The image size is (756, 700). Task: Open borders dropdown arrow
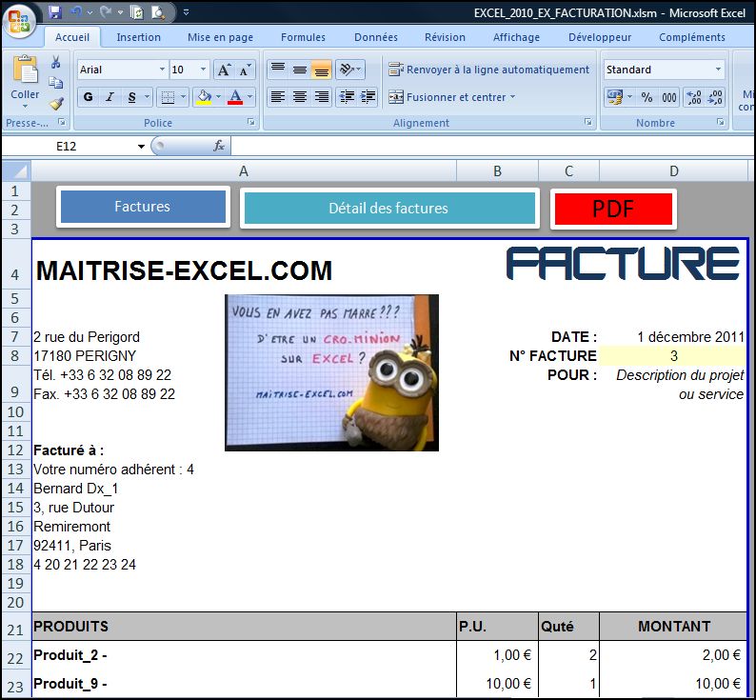point(183,97)
